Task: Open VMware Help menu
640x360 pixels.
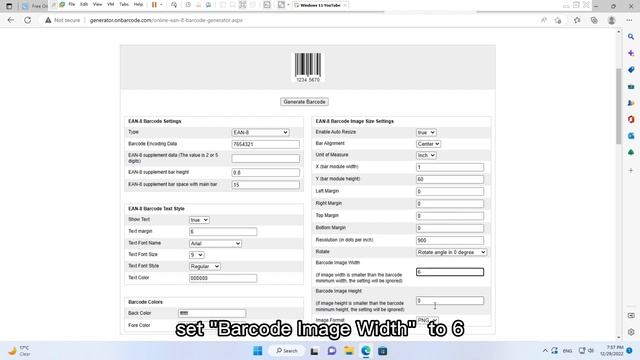Action: (x=138, y=4)
